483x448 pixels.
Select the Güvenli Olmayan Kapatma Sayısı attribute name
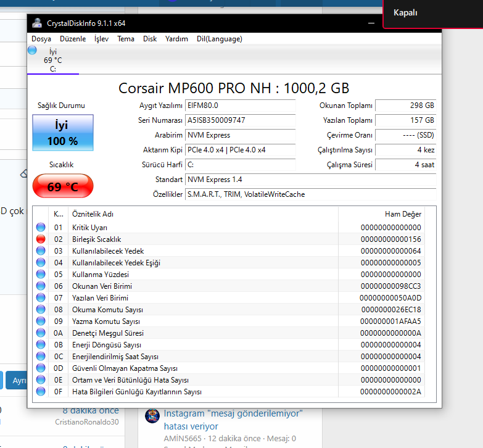pos(125,368)
